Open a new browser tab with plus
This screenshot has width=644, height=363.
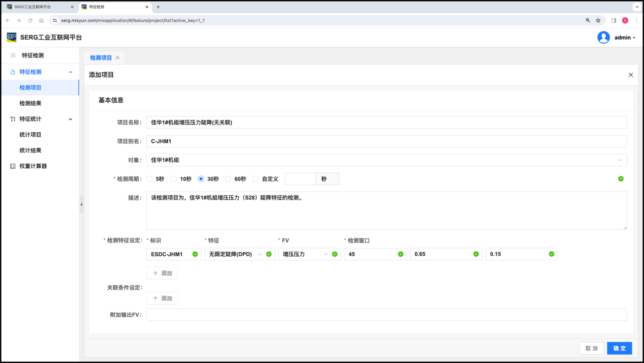pyautogui.click(x=158, y=7)
